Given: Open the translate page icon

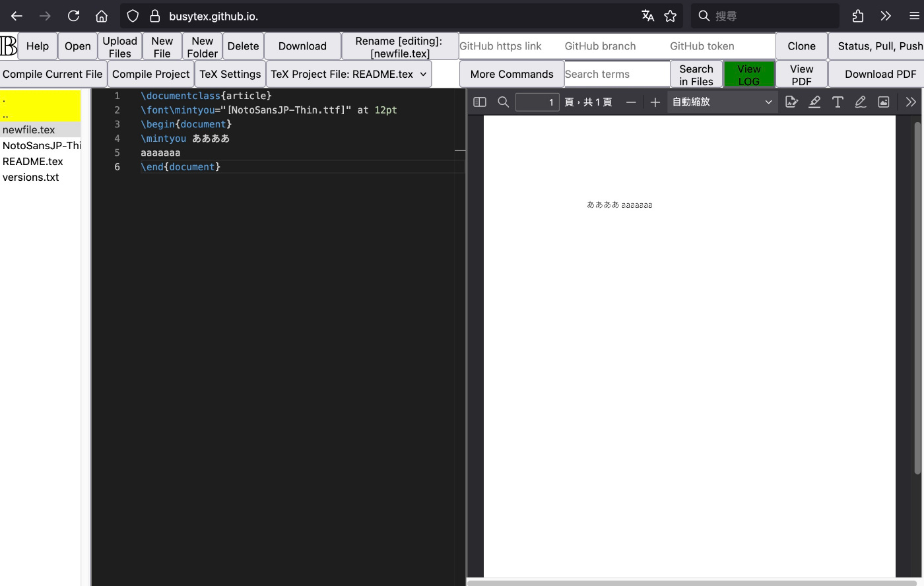Looking at the screenshot, I should click(x=648, y=16).
